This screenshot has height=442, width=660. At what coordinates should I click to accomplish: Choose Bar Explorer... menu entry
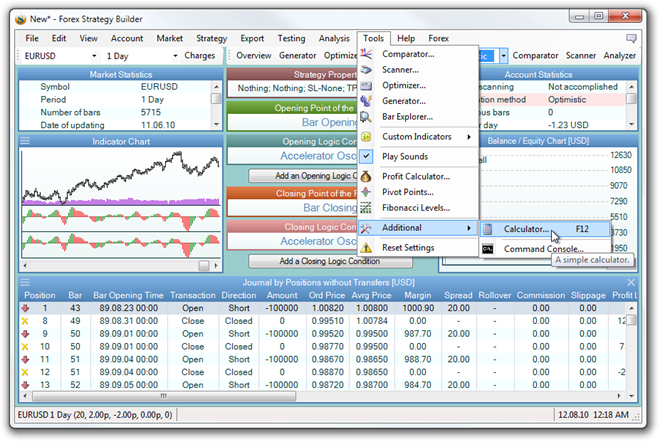click(x=418, y=117)
